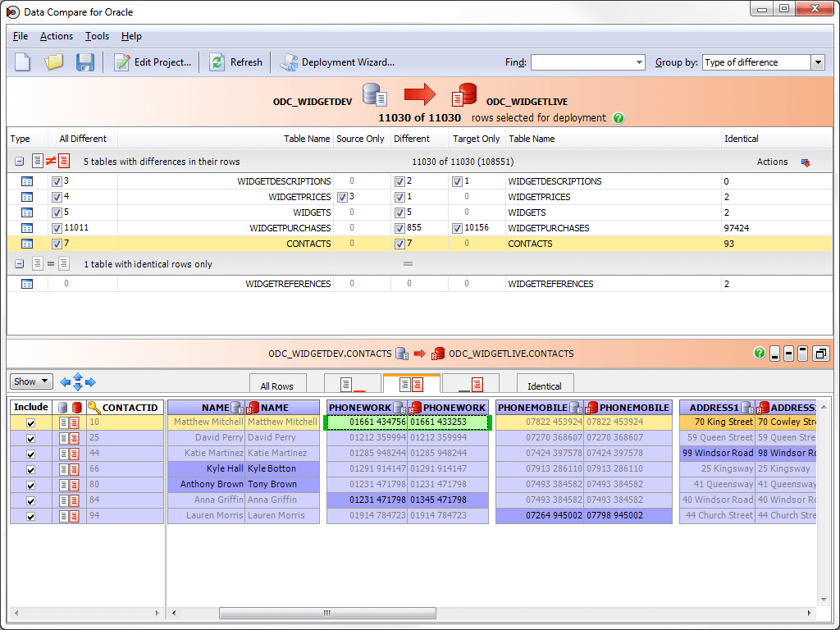The image size is (840, 630).
Task: Click the Show button
Action: 30,381
